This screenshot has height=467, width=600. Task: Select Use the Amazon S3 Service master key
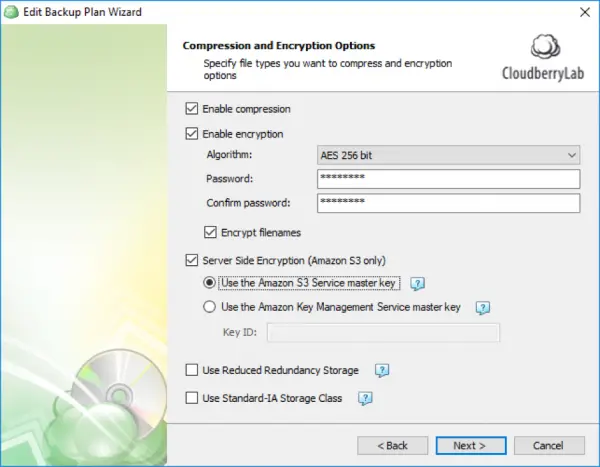click(x=209, y=283)
